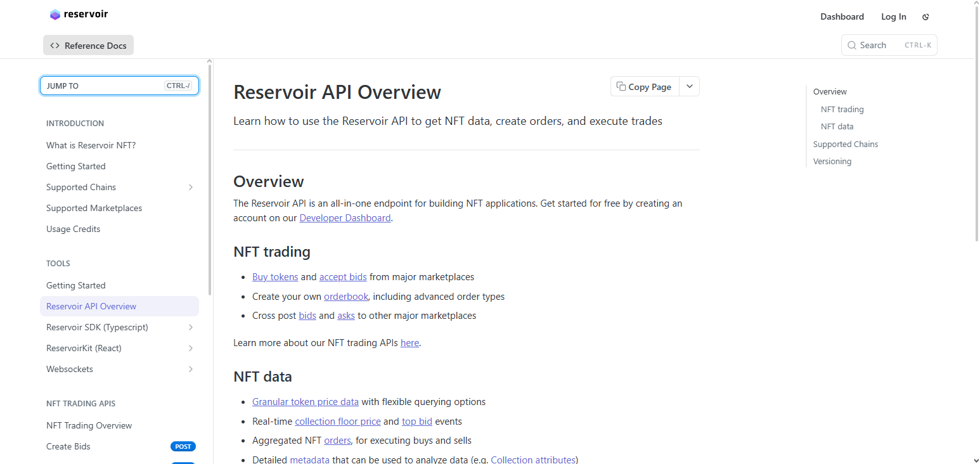
Task: Expand Reservoir SDK (Typescript) chevron
Action: 191,327
